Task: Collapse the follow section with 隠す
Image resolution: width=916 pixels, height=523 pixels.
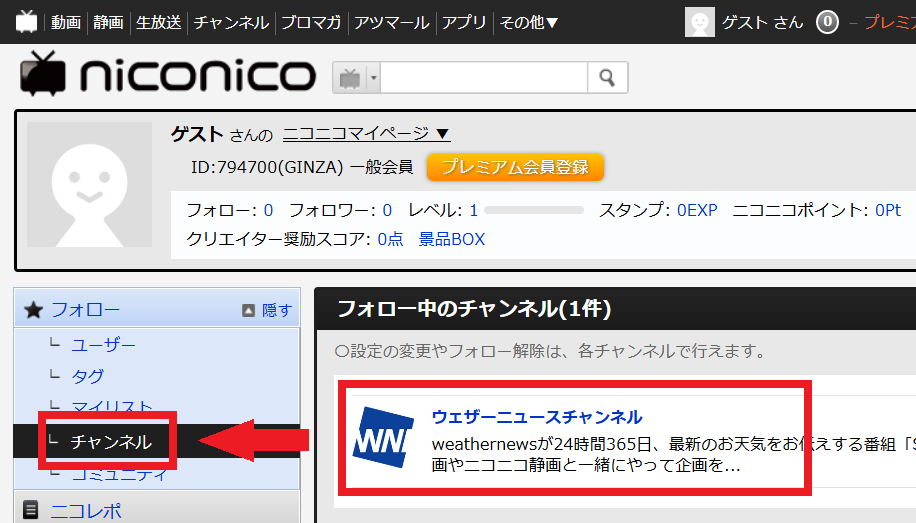Action: (x=267, y=310)
